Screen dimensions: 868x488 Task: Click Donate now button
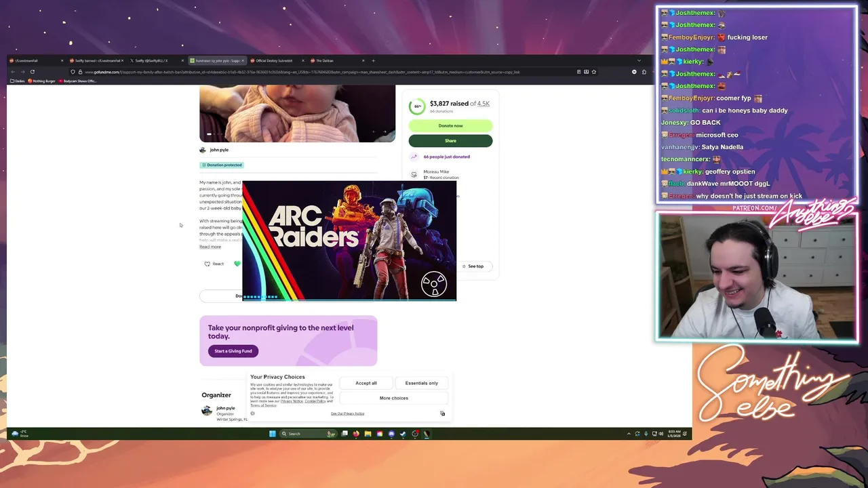pos(450,125)
